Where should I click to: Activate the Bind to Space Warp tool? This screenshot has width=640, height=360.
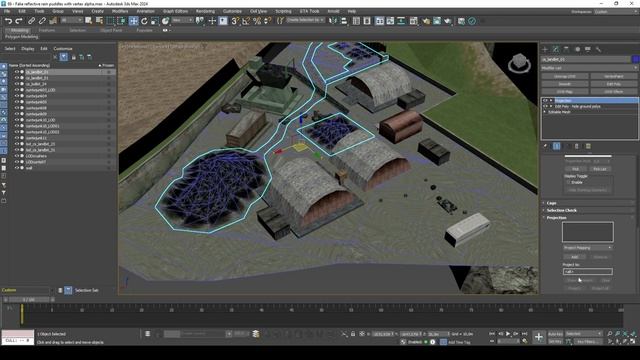[x=53, y=21]
